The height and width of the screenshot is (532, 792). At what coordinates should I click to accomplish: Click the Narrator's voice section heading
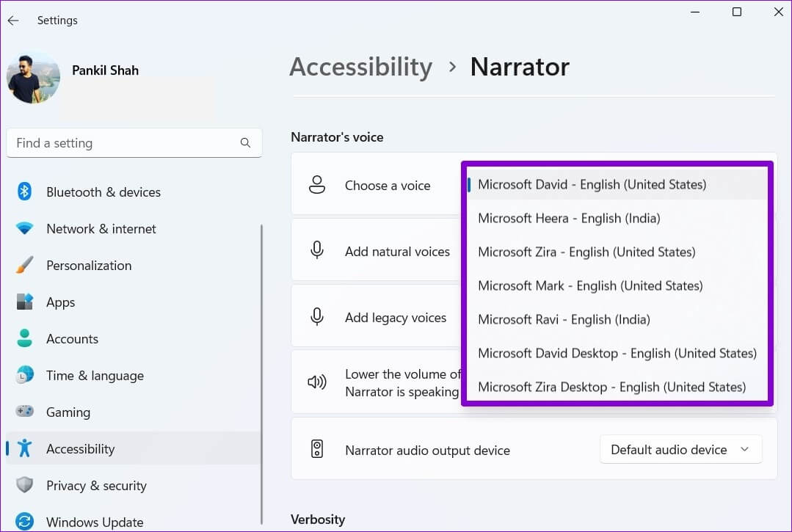click(x=337, y=137)
